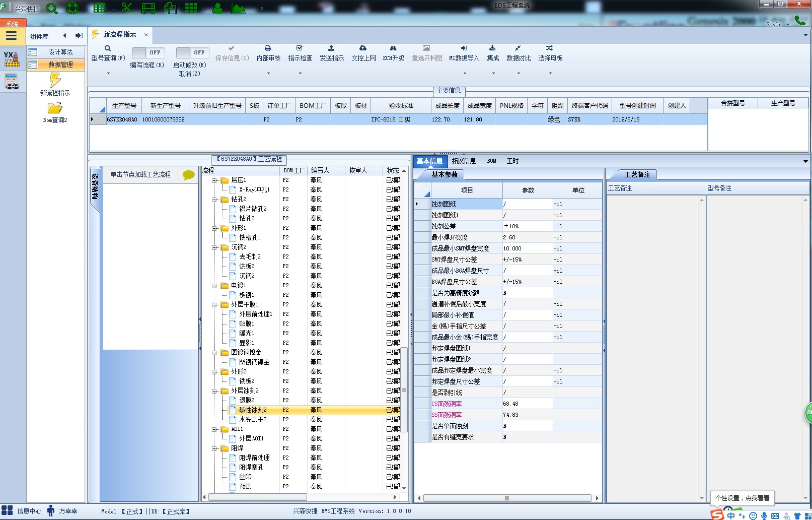Click the film strip icon in title bar

click(x=149, y=8)
